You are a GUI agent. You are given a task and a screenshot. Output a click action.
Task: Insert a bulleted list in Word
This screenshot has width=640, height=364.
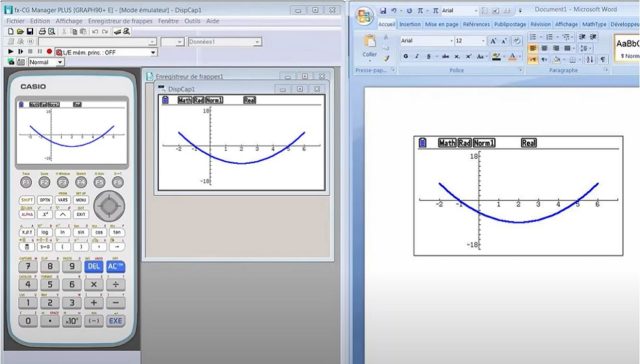tap(533, 37)
